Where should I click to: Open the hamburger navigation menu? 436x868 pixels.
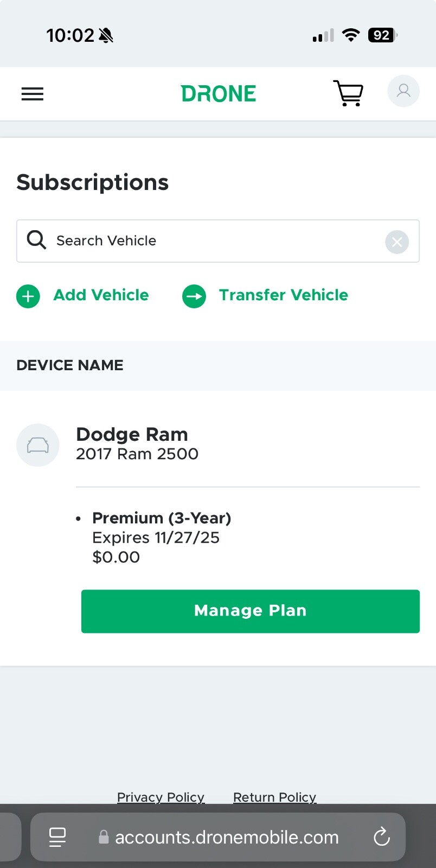tap(32, 94)
